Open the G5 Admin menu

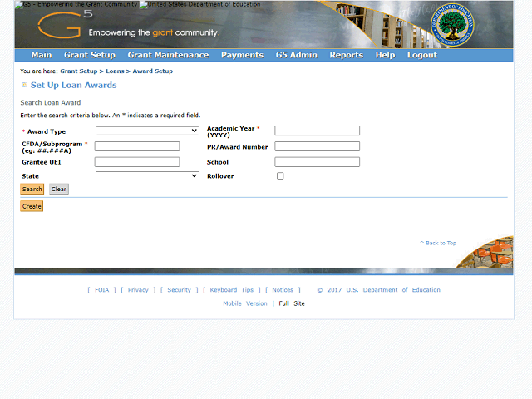coord(296,55)
